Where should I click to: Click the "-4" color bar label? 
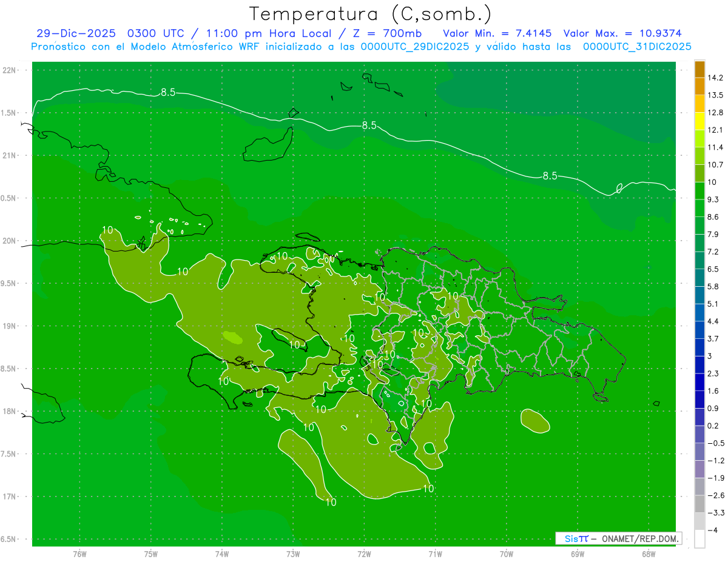pyautogui.click(x=712, y=530)
